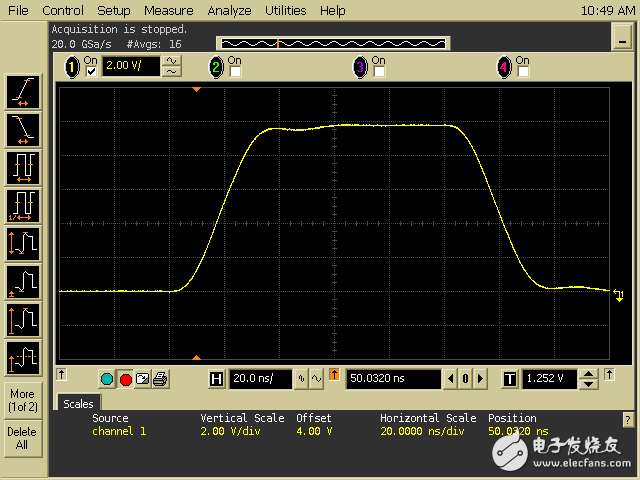The height and width of the screenshot is (480, 640).
Task: Click the red stop acquisition button
Action: click(125, 379)
